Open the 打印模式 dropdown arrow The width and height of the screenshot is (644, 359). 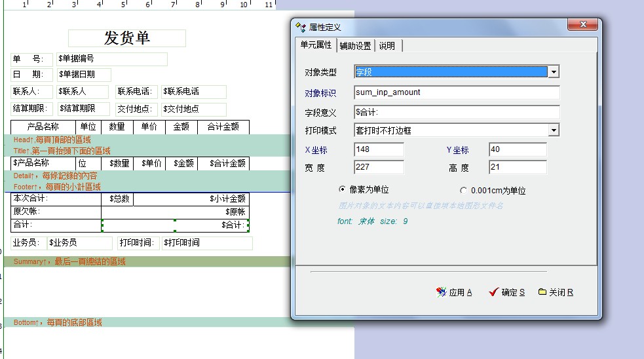(554, 130)
